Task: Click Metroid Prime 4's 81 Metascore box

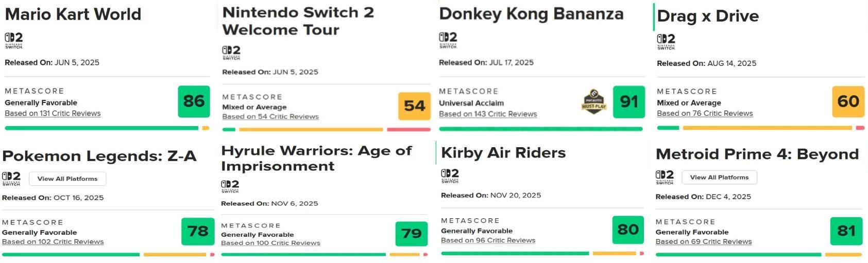Action: [846, 231]
